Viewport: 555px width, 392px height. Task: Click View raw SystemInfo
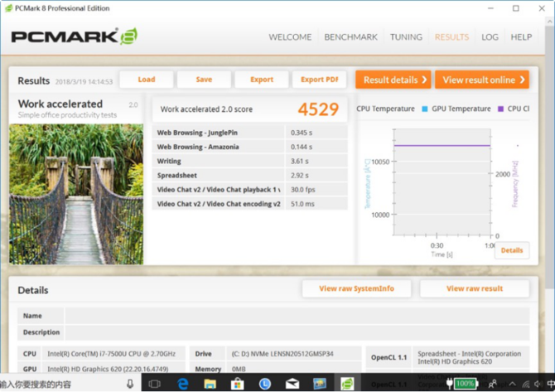pos(356,288)
